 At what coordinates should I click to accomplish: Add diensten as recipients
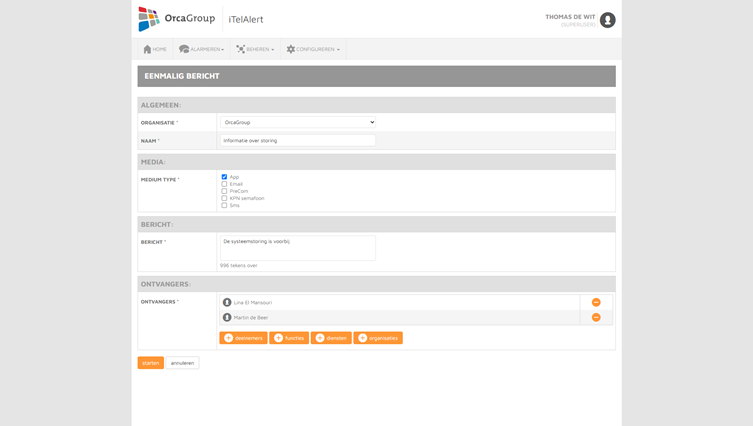pyautogui.click(x=331, y=338)
